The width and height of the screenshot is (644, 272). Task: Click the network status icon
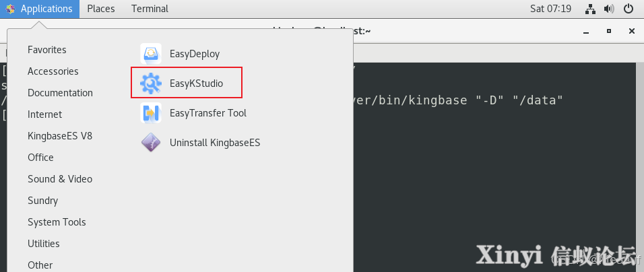tap(591, 9)
